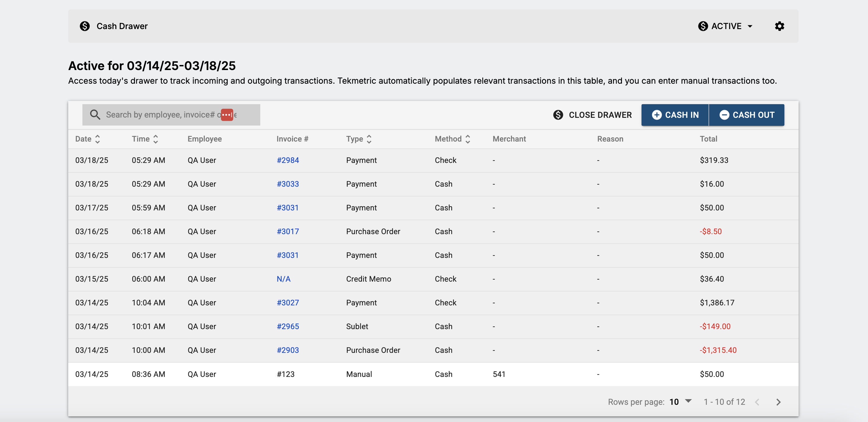
Task: Open the ACTIVE drawer status dropdown
Action: coord(726,26)
